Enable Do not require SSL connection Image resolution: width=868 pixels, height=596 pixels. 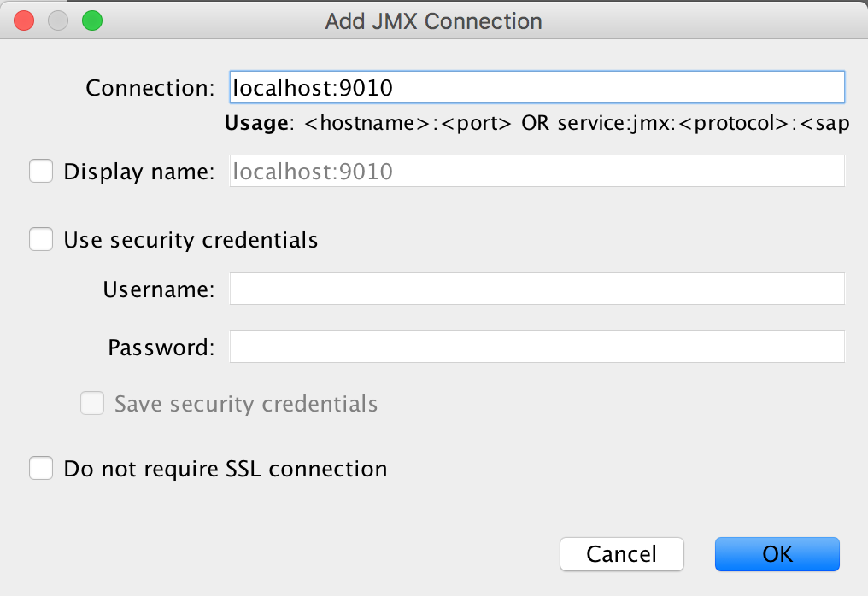click(x=41, y=468)
